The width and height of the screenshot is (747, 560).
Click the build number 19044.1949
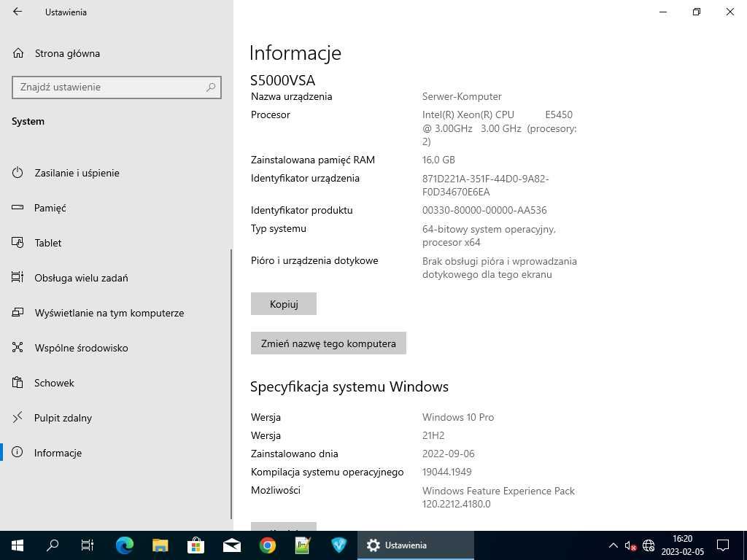(x=447, y=472)
